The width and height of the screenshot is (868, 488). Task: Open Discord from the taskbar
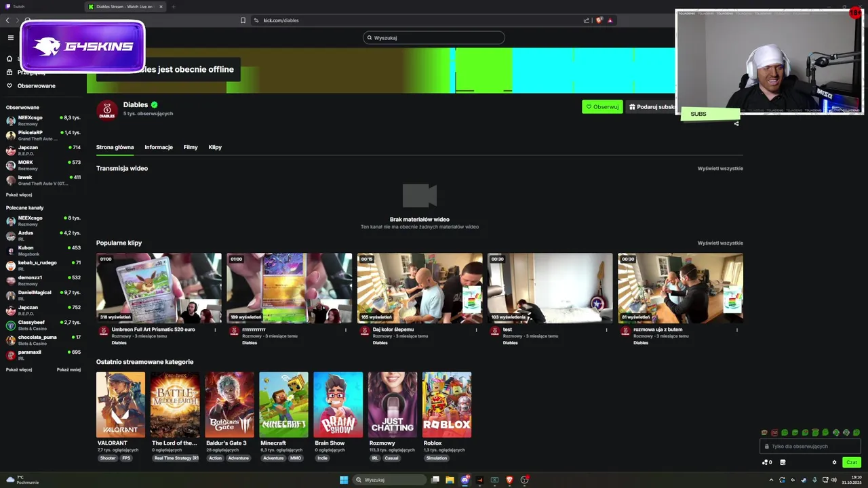coord(465,480)
